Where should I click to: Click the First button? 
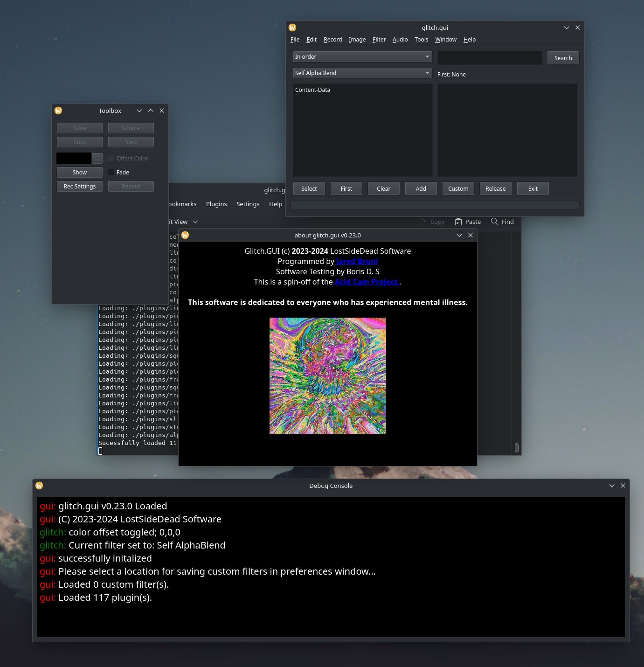tap(346, 188)
